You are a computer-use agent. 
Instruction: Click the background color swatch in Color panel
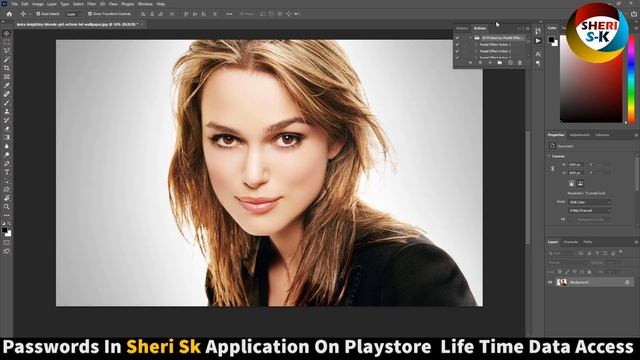click(555, 43)
